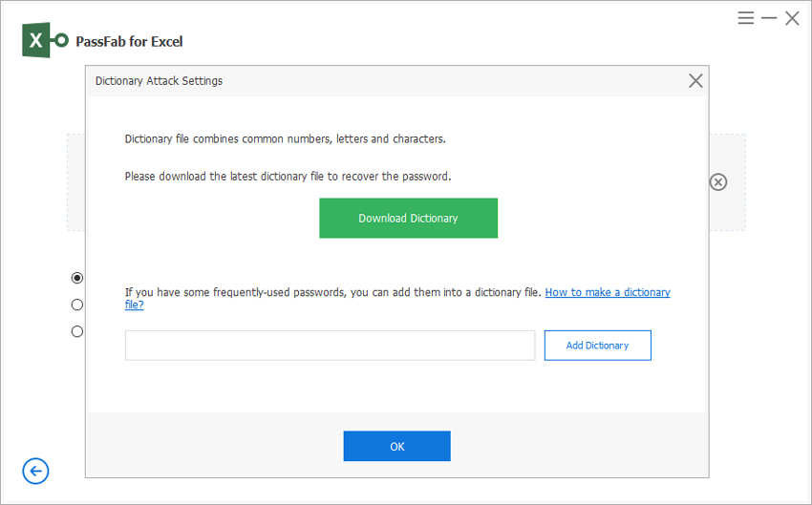This screenshot has height=505, width=812.
Task: Select the first selected attack radio button
Action: (77, 278)
